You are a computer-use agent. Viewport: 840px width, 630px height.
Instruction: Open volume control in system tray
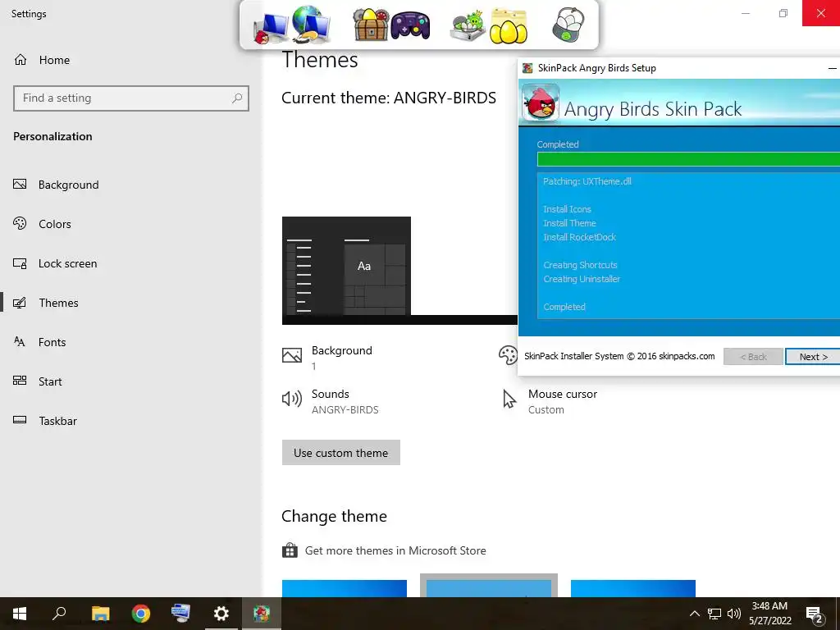coord(734,614)
